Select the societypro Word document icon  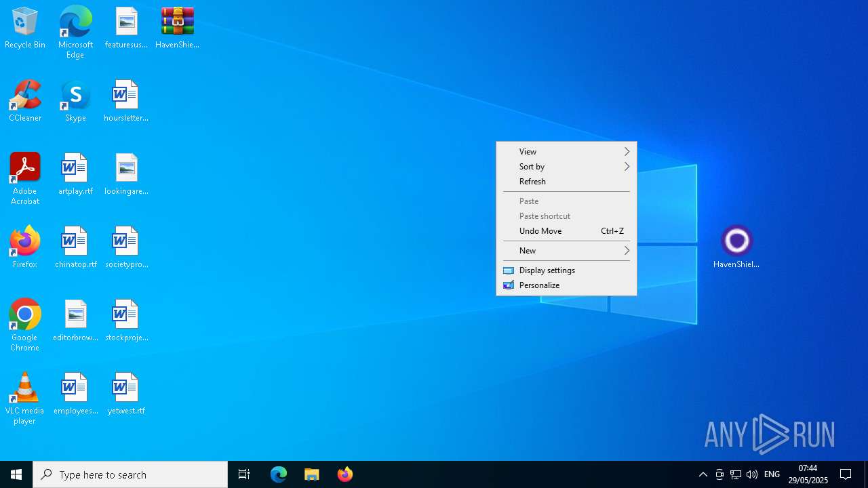point(126,248)
